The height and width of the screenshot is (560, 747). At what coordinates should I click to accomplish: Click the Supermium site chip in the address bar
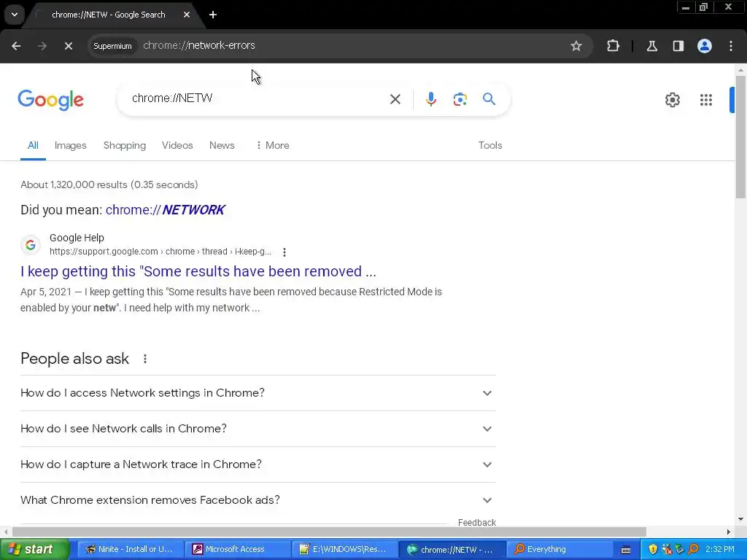pos(112,46)
